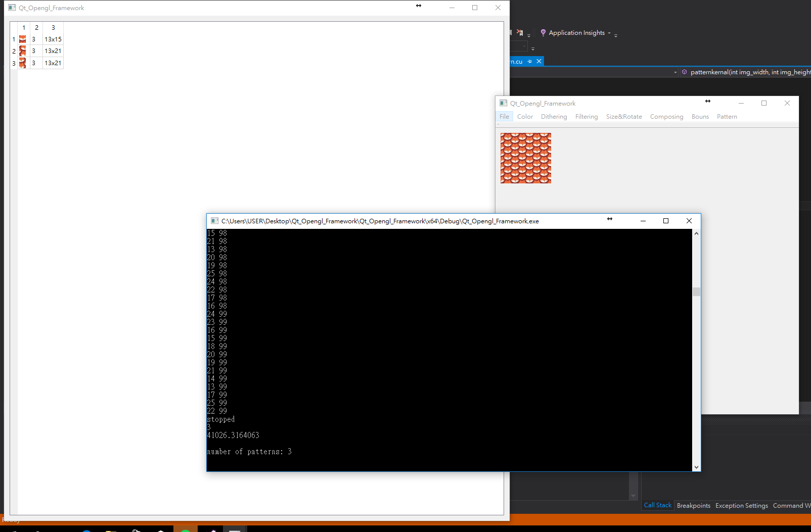Image resolution: width=811 pixels, height=532 pixels.
Task: Open the Pattern menu
Action: 727,116
